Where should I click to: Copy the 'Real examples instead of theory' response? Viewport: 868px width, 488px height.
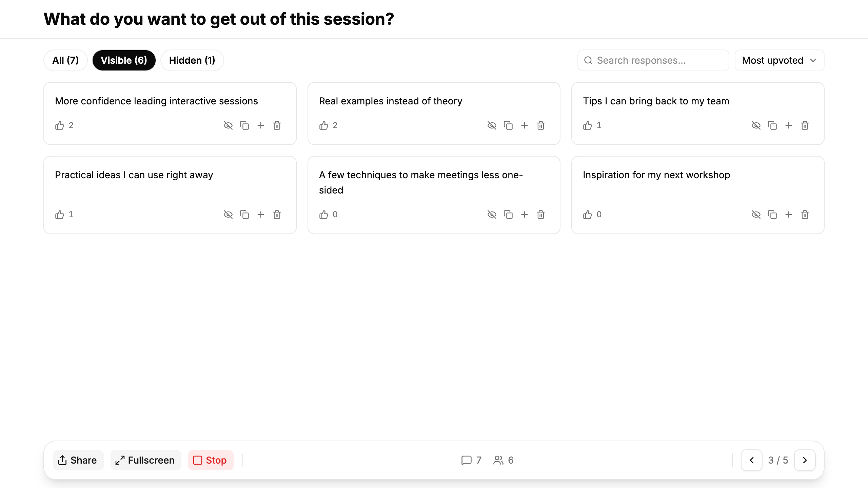508,125
